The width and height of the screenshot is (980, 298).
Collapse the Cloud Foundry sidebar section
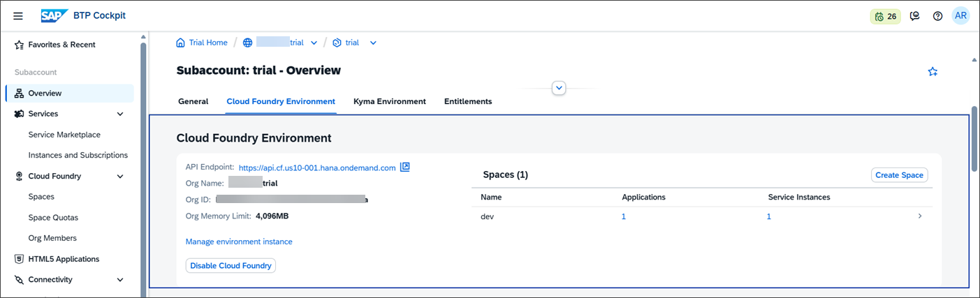click(120, 177)
